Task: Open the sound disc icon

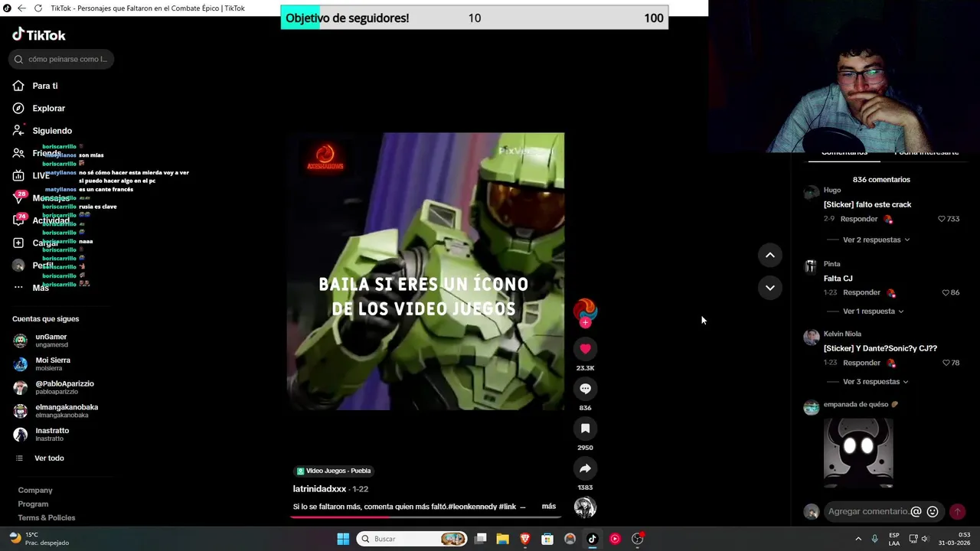Action: 585,507
